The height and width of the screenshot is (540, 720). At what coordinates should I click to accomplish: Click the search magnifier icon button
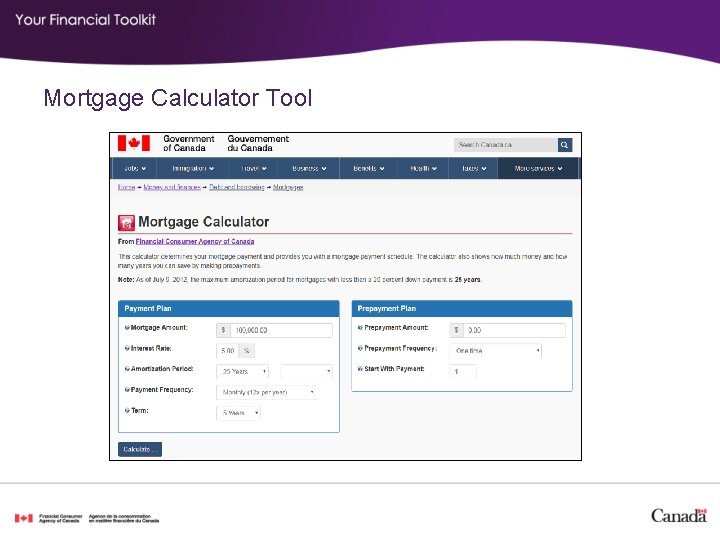click(x=565, y=145)
